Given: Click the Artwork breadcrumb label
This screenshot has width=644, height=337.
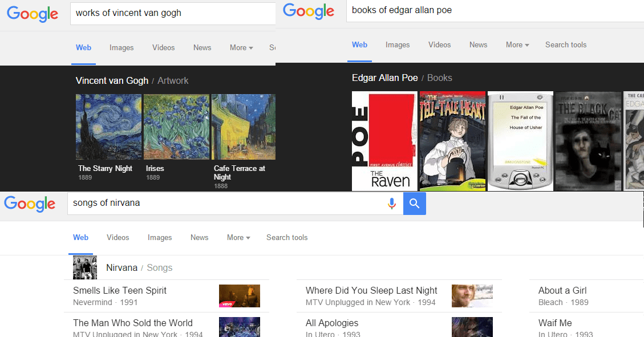Looking at the screenshot, I should 173,80.
